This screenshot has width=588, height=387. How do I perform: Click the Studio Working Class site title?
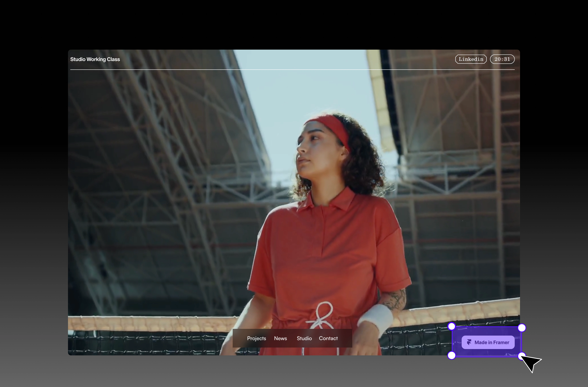coord(95,59)
